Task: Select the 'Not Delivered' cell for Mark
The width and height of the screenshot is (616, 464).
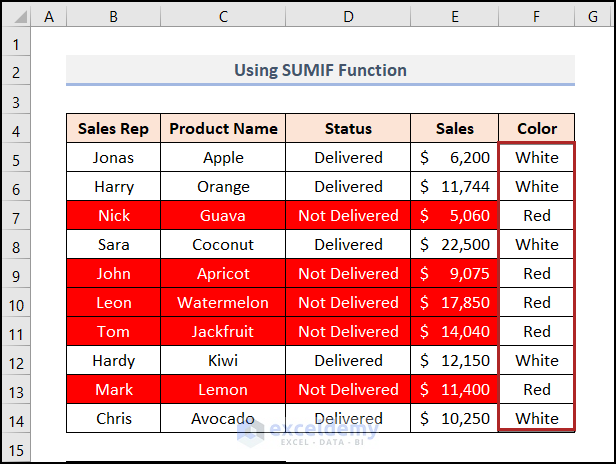Action: coord(348,389)
